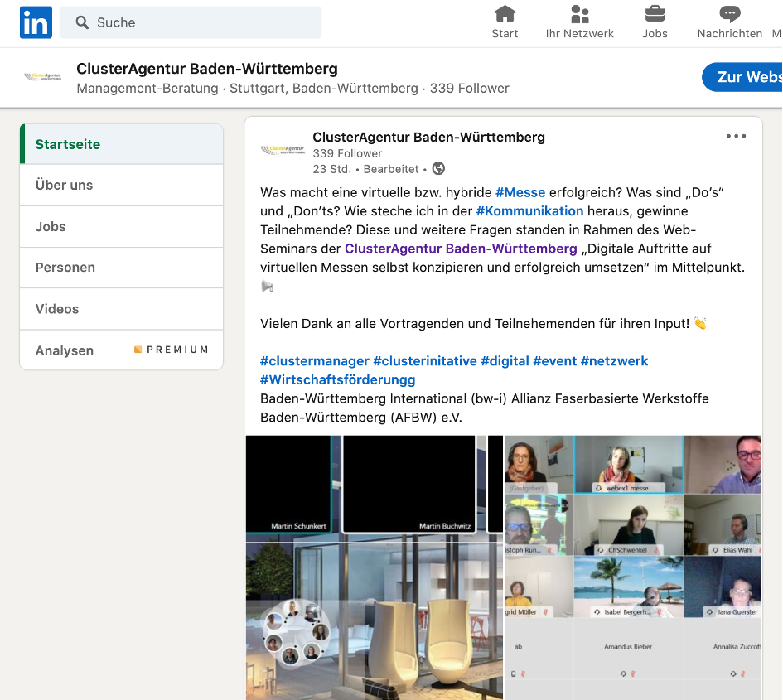Open Ihr Netzwerk icon

[580, 14]
